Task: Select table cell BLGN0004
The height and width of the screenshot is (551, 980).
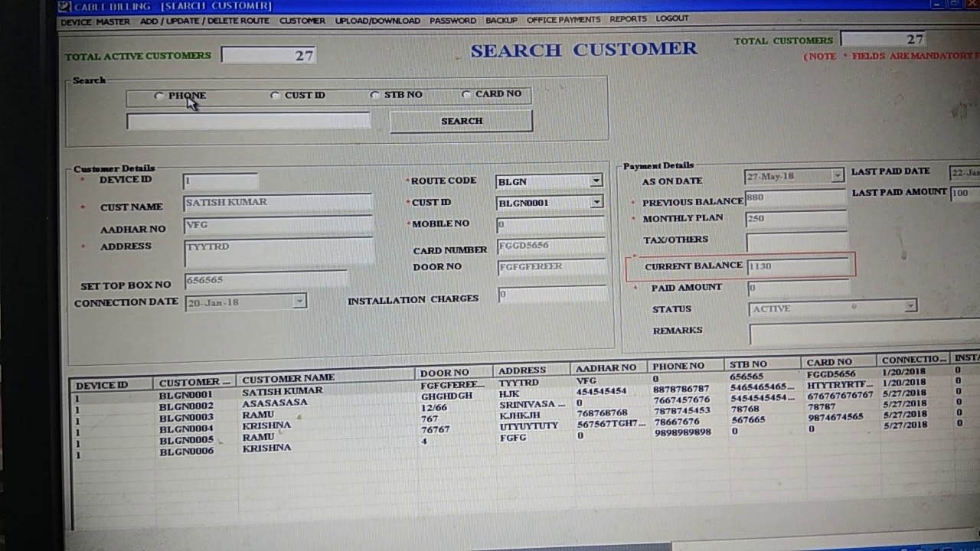Action: 186,429
